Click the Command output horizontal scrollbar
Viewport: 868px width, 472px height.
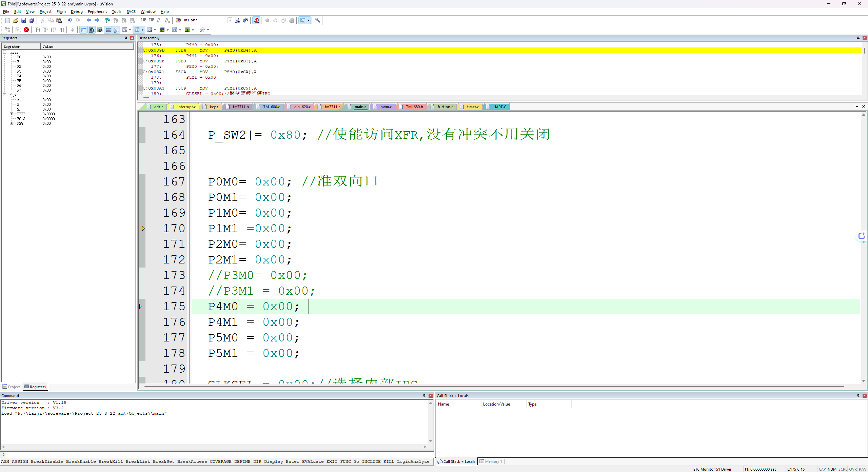click(214, 447)
